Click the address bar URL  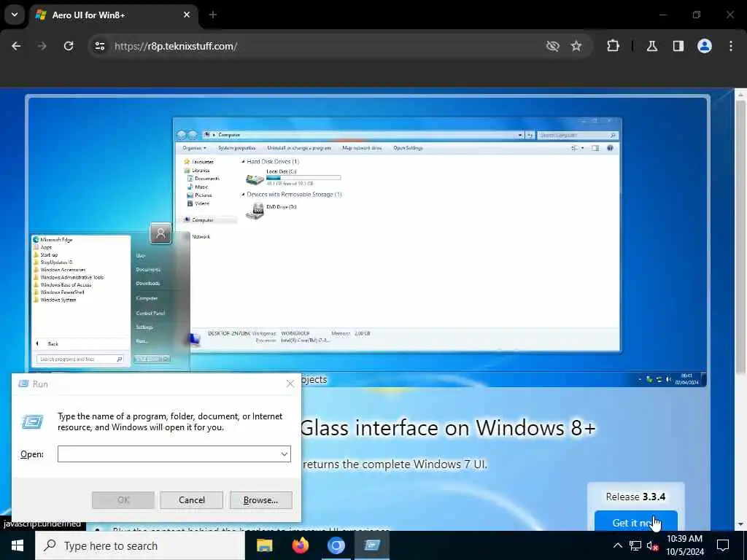click(176, 46)
